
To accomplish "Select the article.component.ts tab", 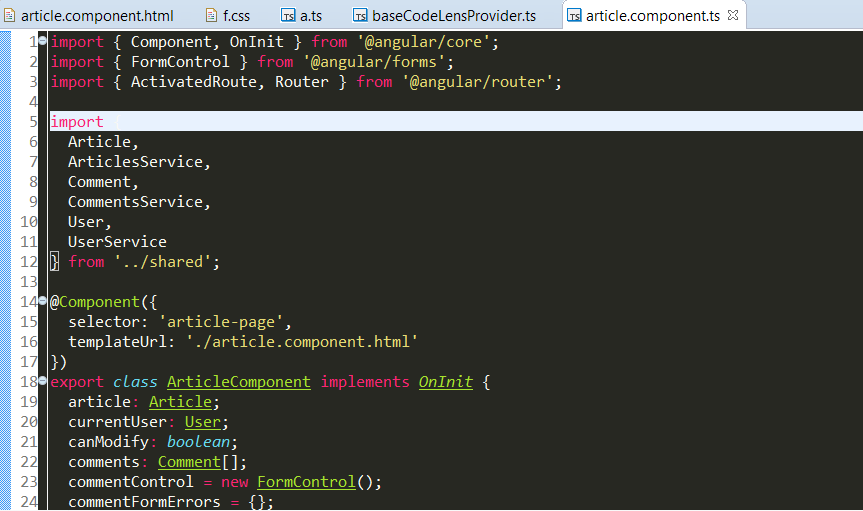I will pos(653,15).
